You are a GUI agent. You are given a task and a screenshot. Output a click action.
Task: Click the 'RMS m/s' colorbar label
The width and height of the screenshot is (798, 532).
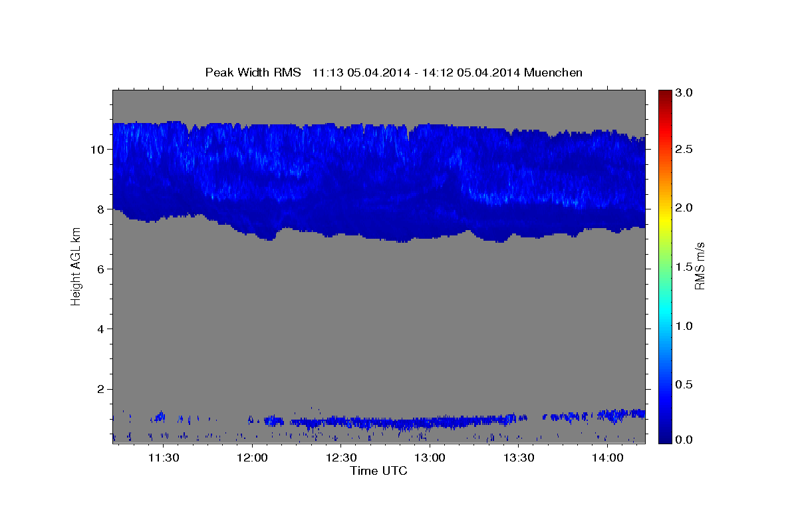coord(700,266)
